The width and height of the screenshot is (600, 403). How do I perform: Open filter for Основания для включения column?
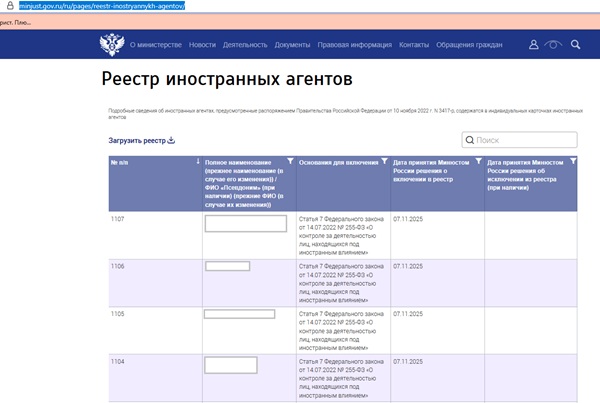pyautogui.click(x=385, y=161)
